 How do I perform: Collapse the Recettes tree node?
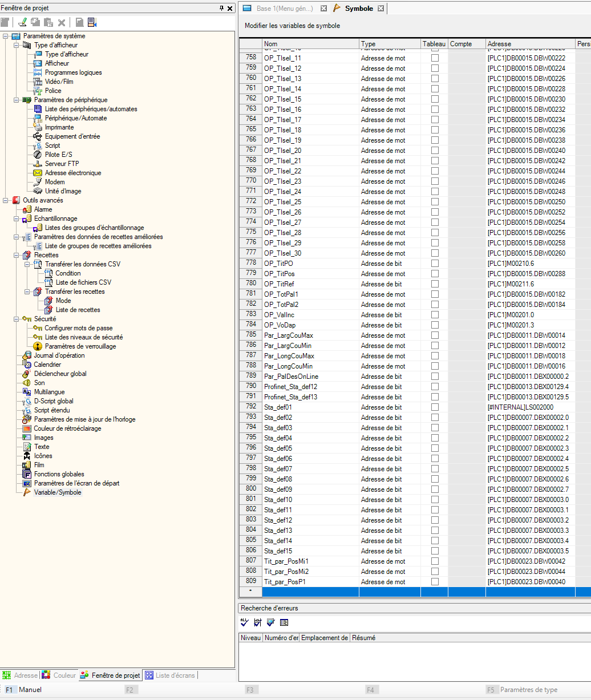point(17,255)
